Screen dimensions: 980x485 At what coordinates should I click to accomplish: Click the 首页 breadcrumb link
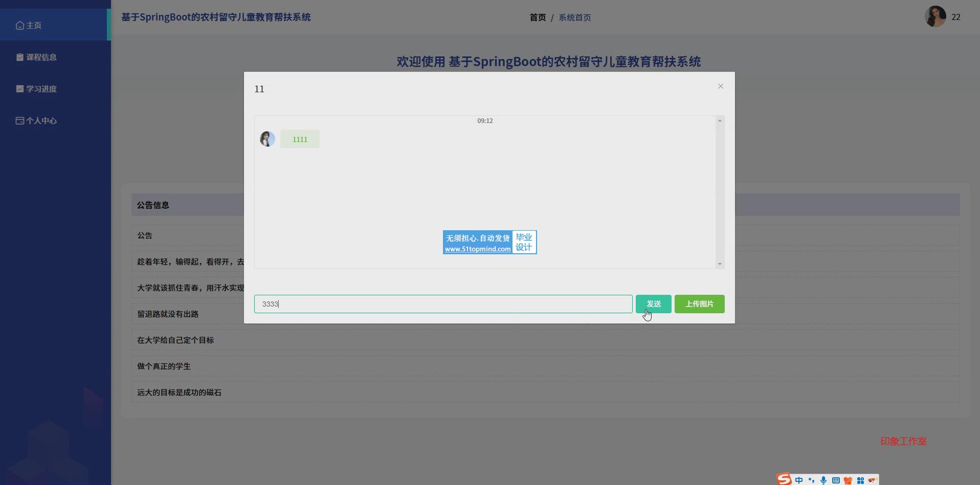pos(537,17)
